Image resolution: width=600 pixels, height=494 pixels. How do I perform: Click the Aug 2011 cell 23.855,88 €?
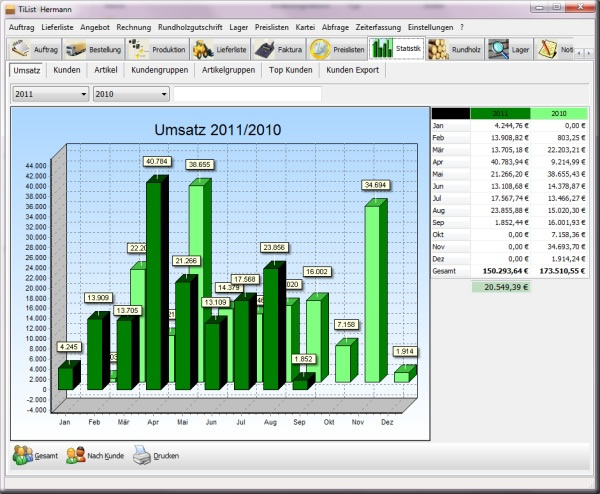coord(501,210)
